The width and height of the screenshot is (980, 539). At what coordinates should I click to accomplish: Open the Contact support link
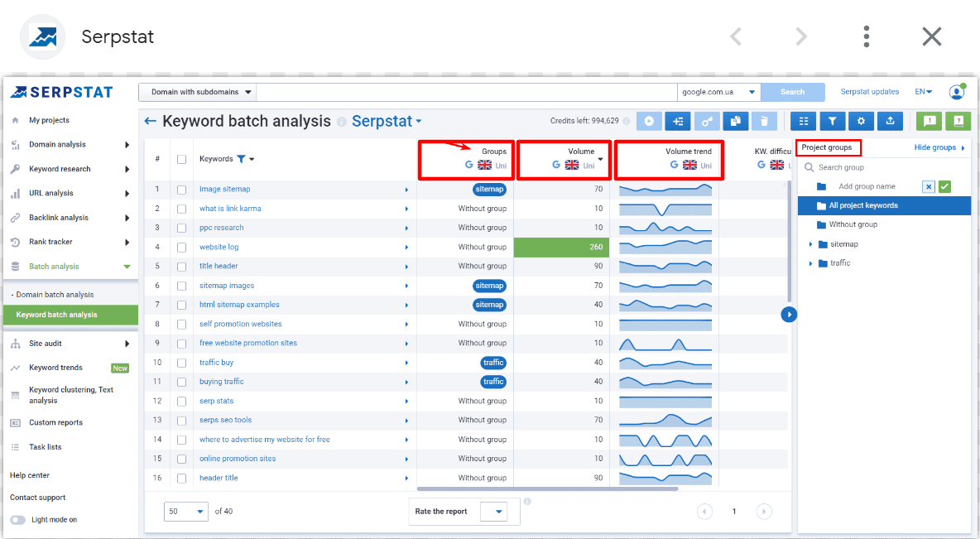[37, 498]
